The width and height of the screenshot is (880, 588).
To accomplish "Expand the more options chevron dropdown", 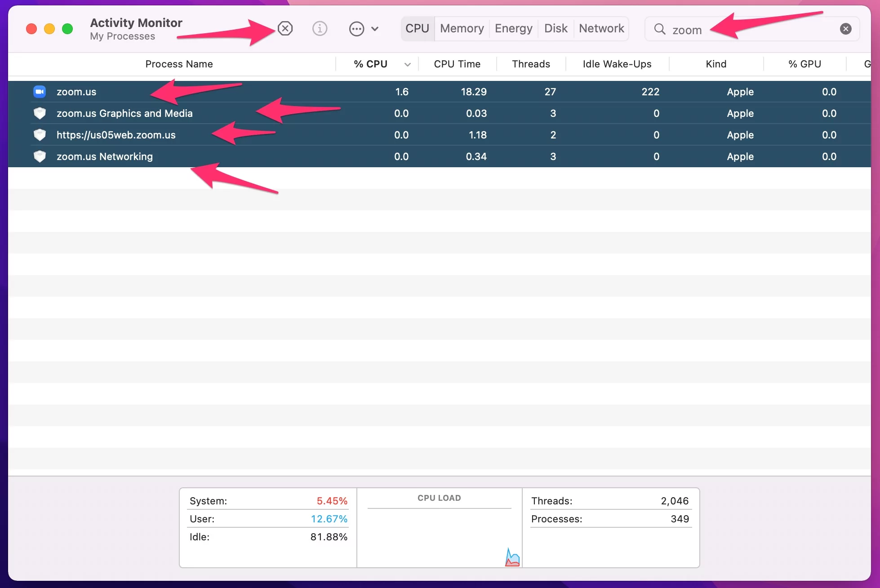I will [x=375, y=29].
